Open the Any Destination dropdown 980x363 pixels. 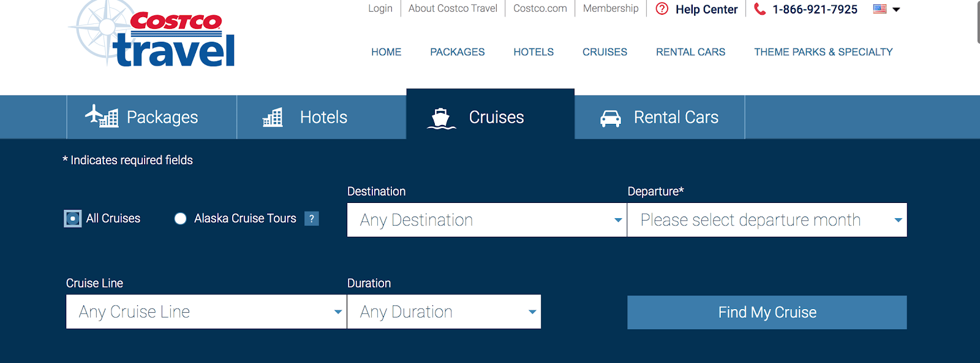(486, 220)
